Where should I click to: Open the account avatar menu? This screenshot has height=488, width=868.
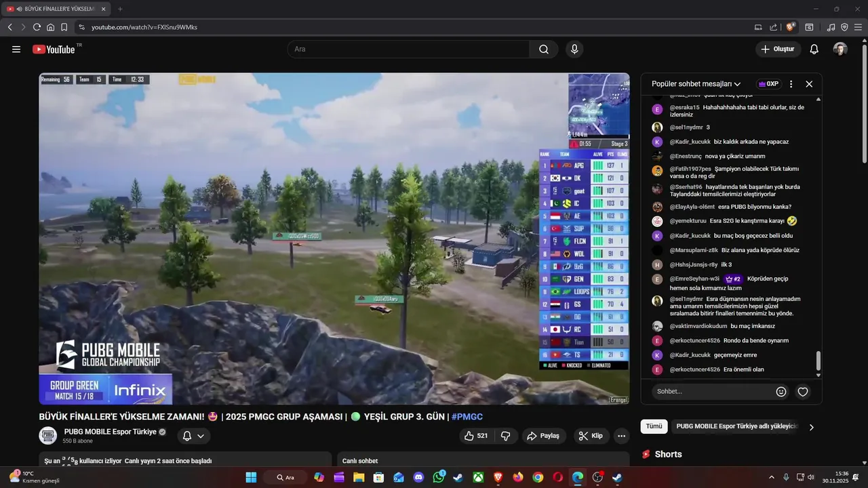coord(840,49)
